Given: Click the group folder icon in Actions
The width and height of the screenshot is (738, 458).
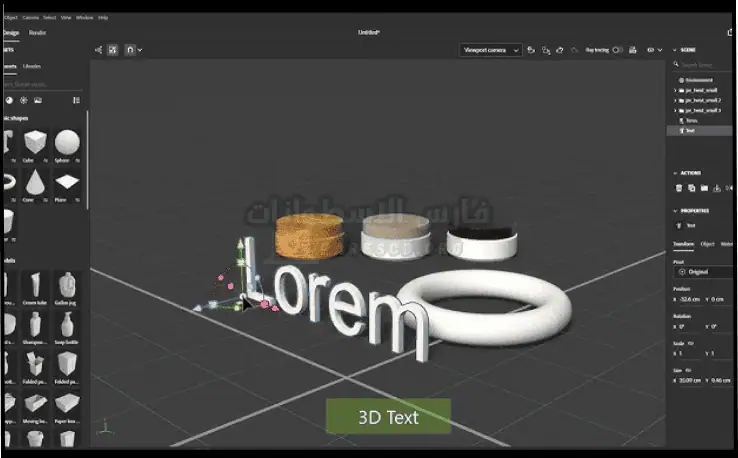Looking at the screenshot, I should point(704,187).
